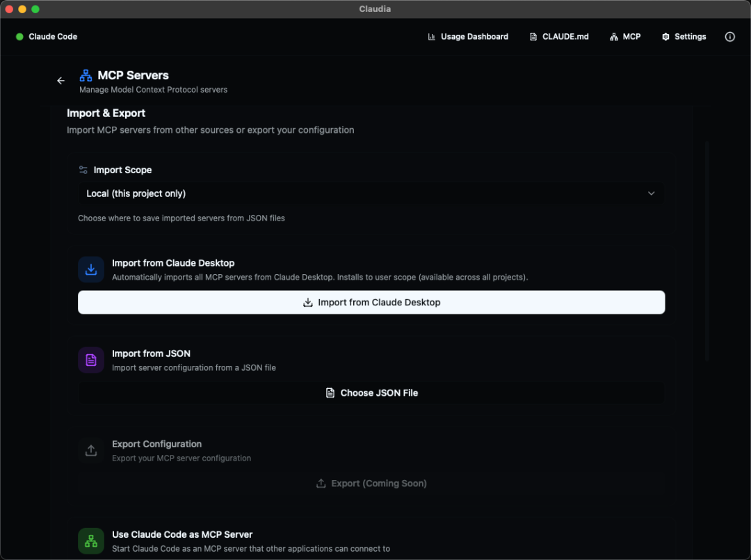Click the vertical scrollbar on the right
751x560 pixels.
pyautogui.click(x=706, y=250)
